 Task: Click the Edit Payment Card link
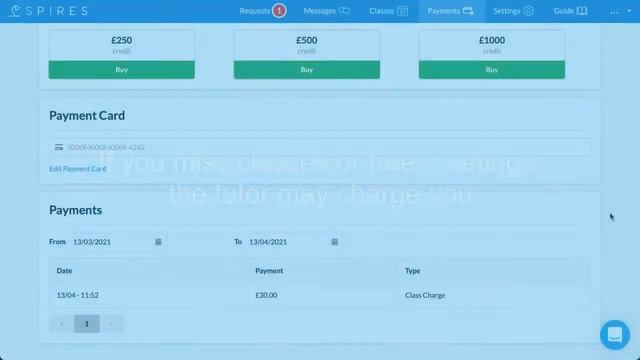[x=78, y=169]
